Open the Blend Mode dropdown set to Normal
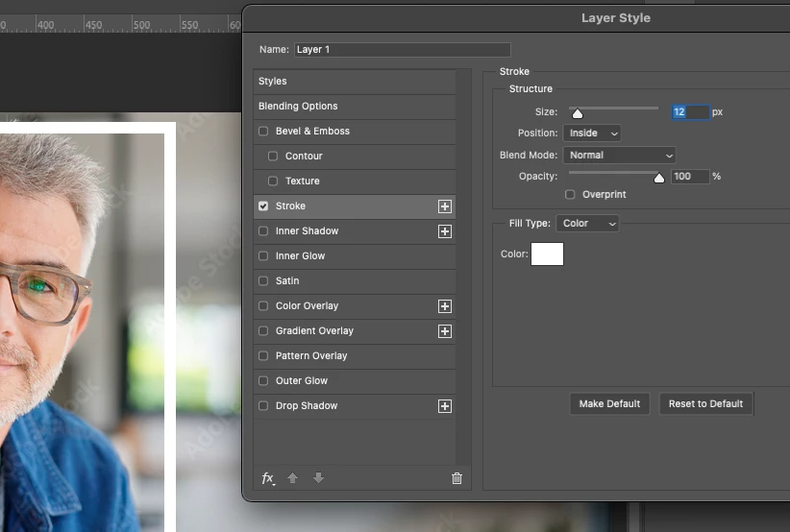 click(x=619, y=155)
